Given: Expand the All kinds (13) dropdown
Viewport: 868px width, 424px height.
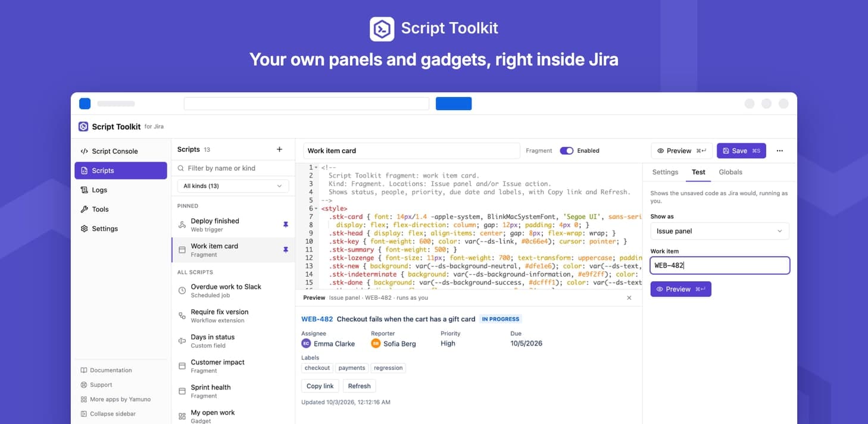Looking at the screenshot, I should pos(233,186).
